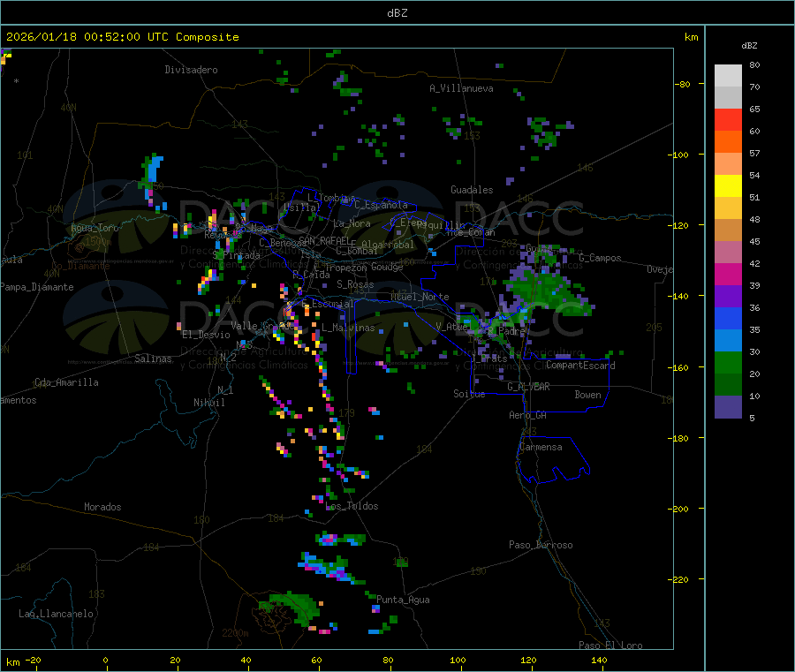This screenshot has width=795, height=672.
Task: Click the Morados label
Action: click(102, 507)
